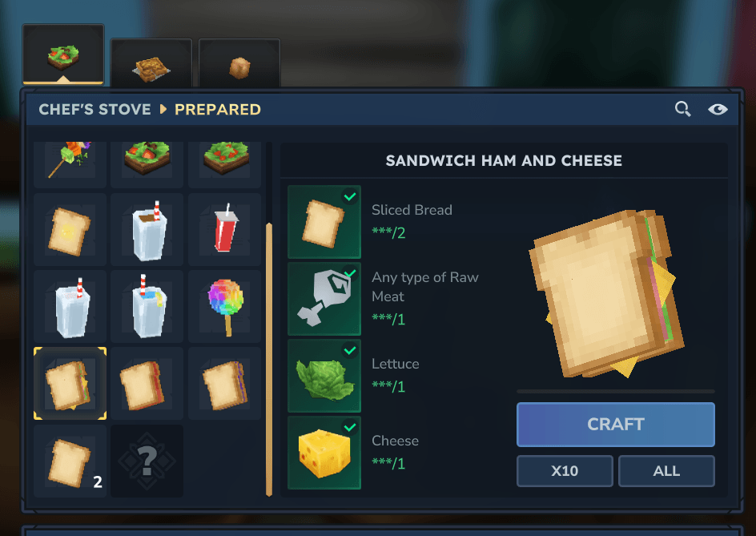Viewport: 756px width, 536px height.
Task: Select the rainbow lollipop recipe
Action: coord(225,306)
